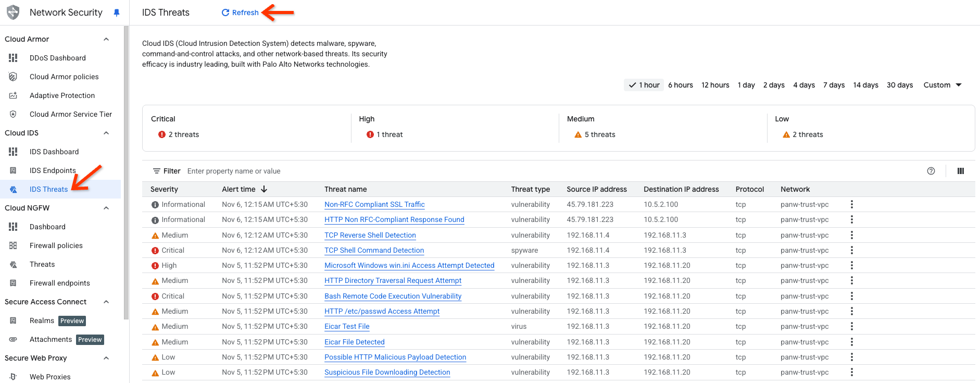
Task: Click the Firewall endpoints icon
Action: click(x=13, y=283)
